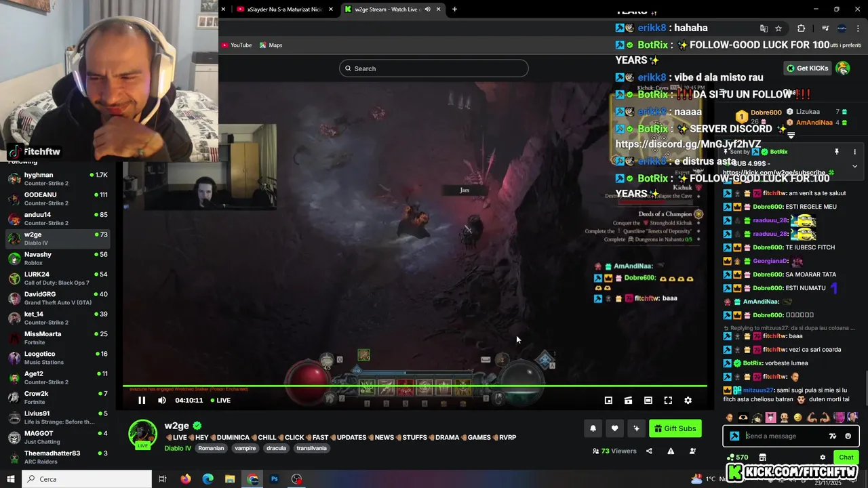The image size is (868, 488).
Task: Open Navashy Roblox channel
Action: [58, 258]
